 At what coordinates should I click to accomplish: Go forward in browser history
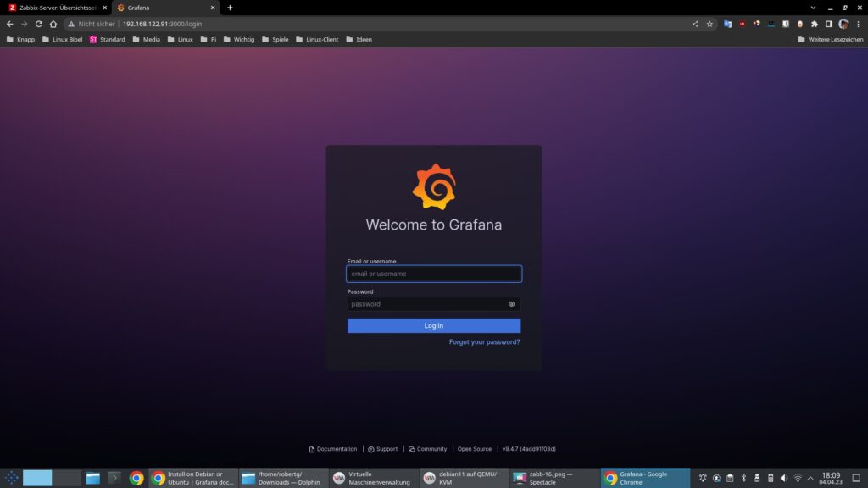point(25,24)
